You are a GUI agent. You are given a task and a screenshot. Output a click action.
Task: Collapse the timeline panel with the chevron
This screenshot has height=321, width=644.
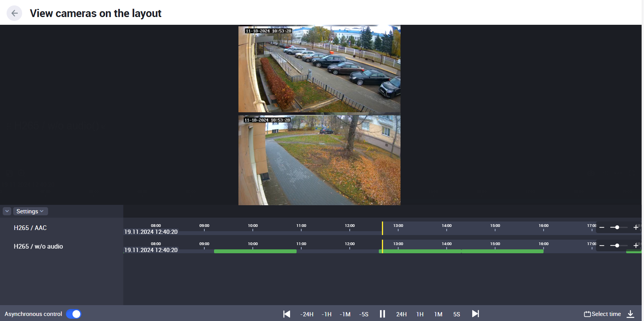pyautogui.click(x=7, y=211)
